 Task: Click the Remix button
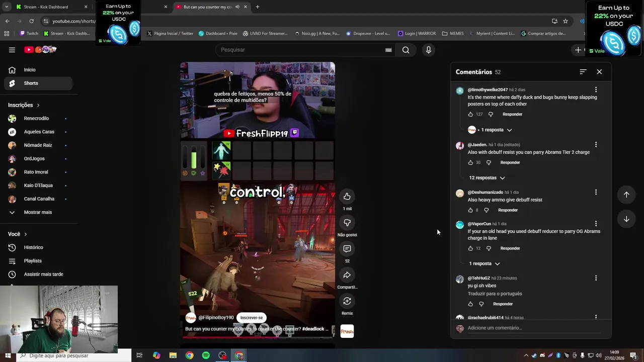click(347, 301)
